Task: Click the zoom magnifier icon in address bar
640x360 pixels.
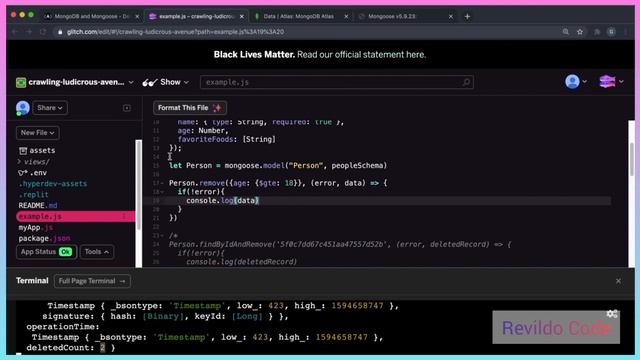Action: (565, 32)
